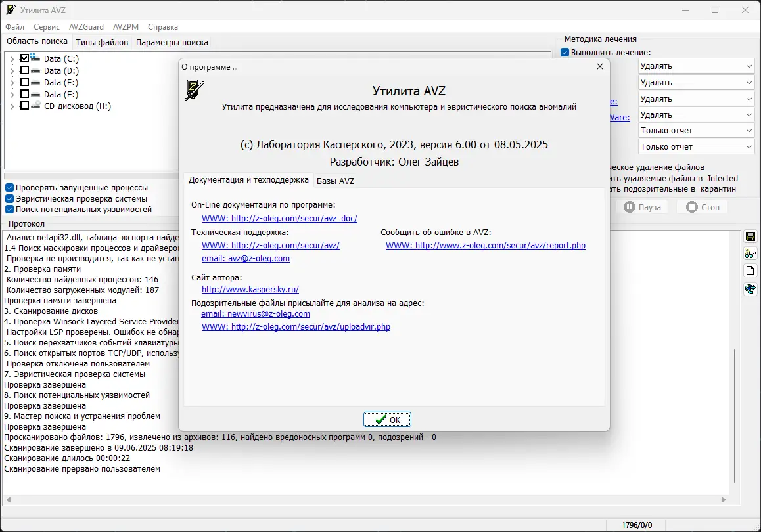Click the Data (E:) drive icon

click(35, 83)
